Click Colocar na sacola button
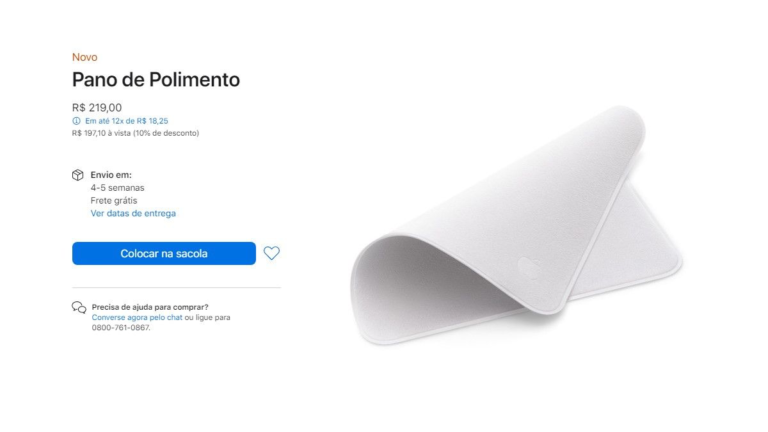Screen dimensions: 768x432 click(164, 253)
